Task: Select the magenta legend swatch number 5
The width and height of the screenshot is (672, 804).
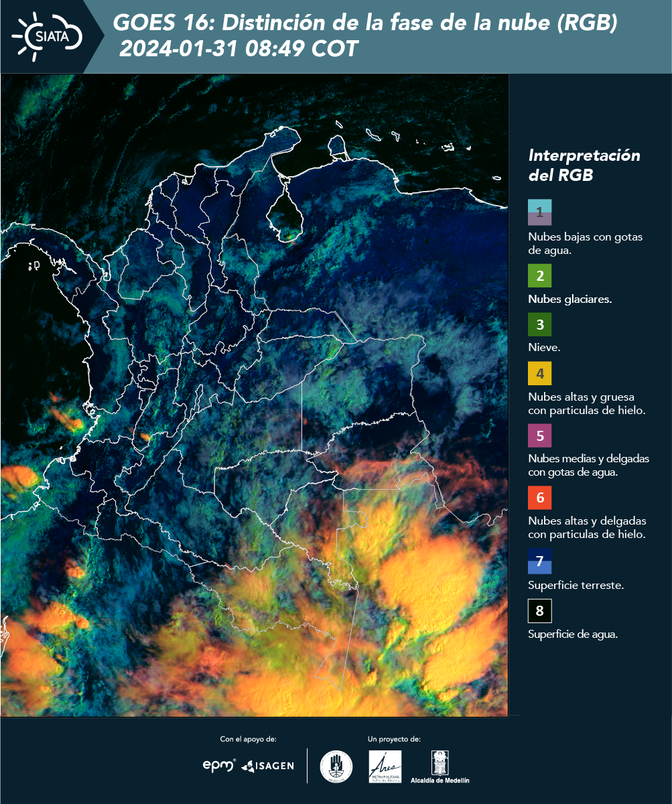Action: tap(539, 435)
